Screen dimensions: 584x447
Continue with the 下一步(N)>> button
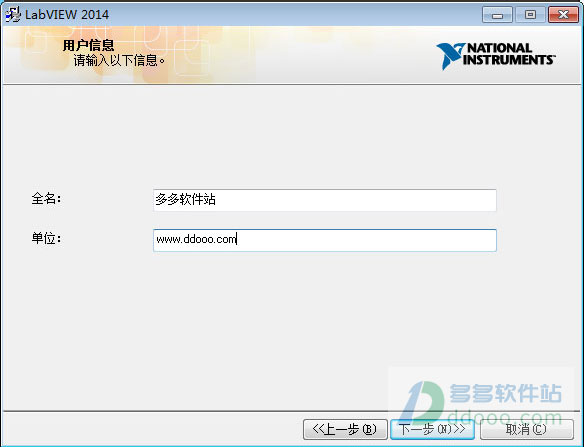click(x=432, y=429)
